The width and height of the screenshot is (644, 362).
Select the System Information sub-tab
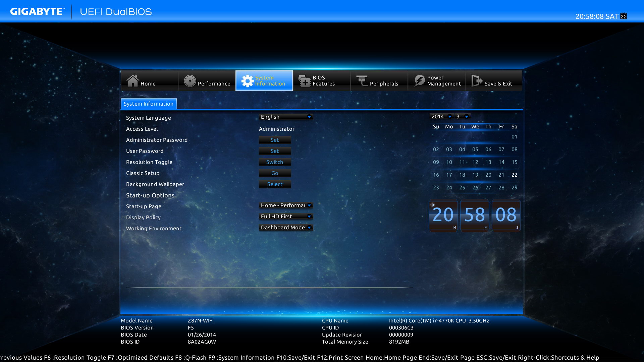(x=149, y=104)
